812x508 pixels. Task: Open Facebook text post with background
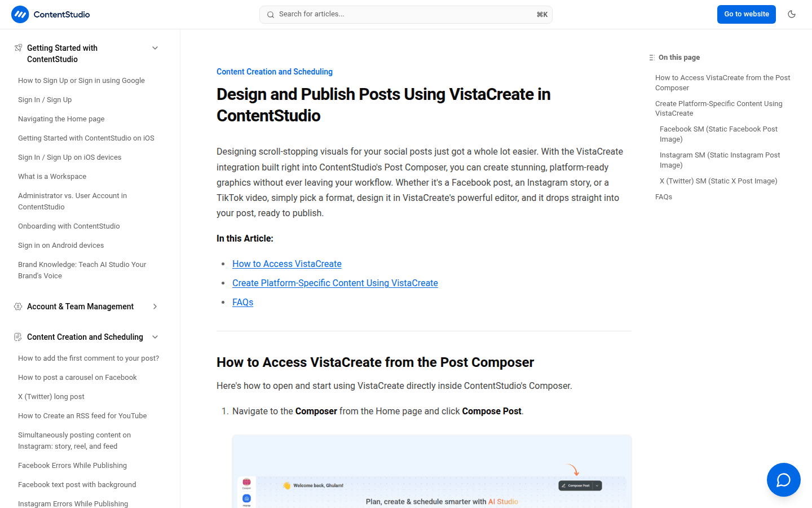pos(77,485)
